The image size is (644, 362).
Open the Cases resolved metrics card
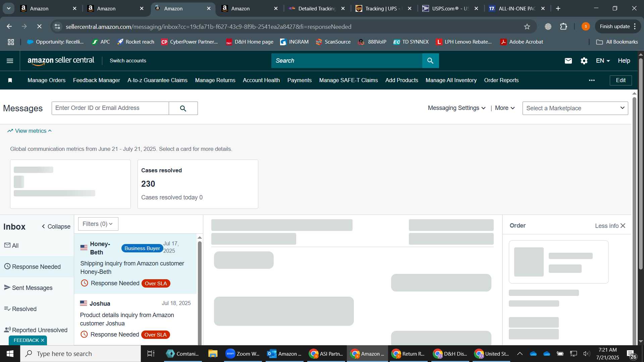(198, 184)
